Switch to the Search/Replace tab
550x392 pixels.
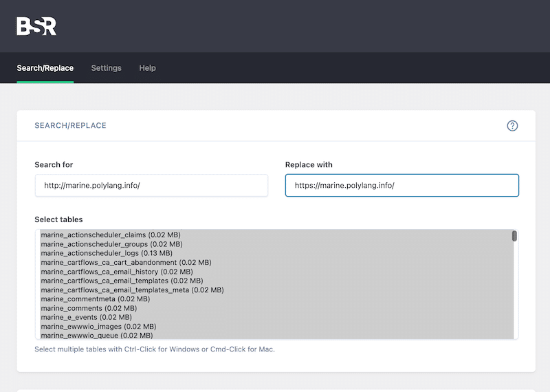45,68
